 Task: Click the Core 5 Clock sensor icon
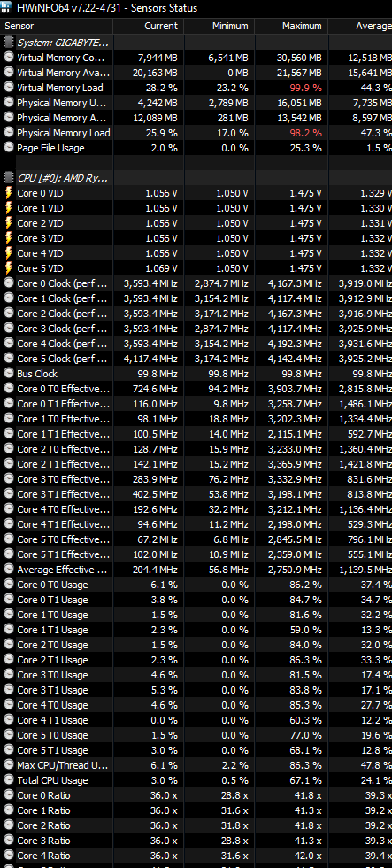[x=9, y=358]
